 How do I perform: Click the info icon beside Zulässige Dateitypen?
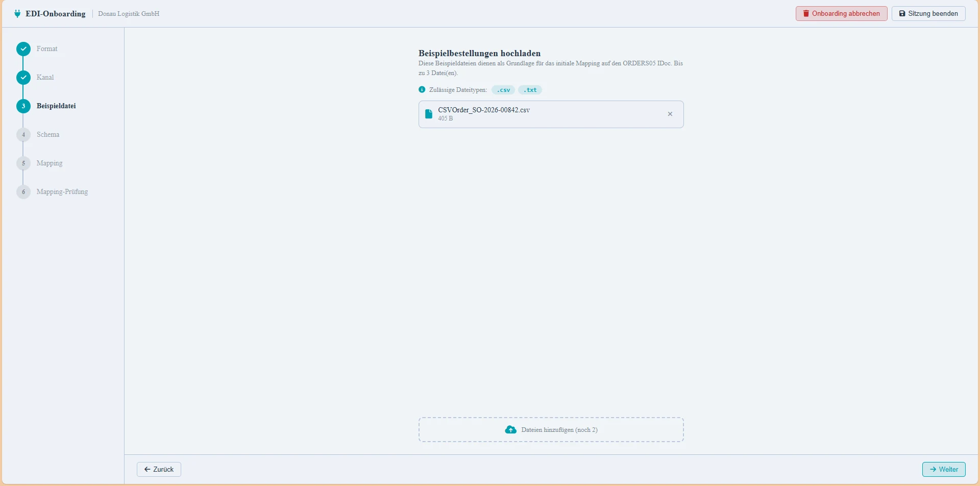tap(422, 90)
